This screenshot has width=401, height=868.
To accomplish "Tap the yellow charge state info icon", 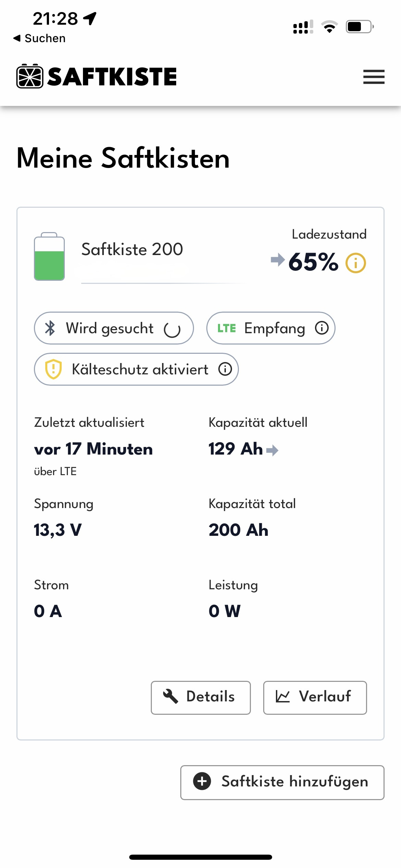I will [355, 263].
